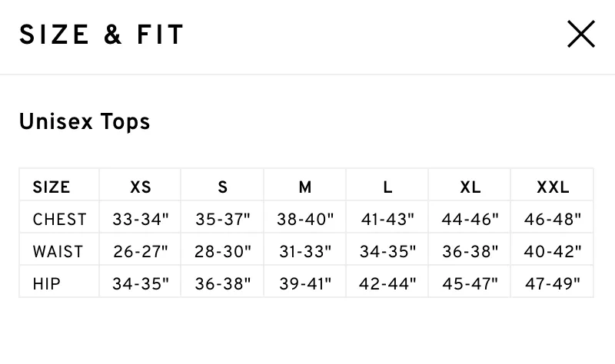
Task: Select the S size column header
Action: tap(223, 187)
